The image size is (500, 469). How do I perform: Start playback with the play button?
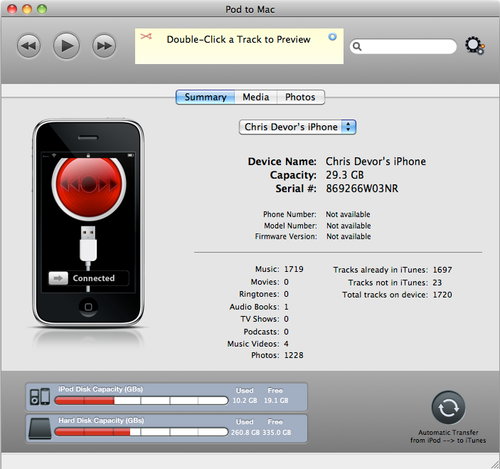pos(66,46)
